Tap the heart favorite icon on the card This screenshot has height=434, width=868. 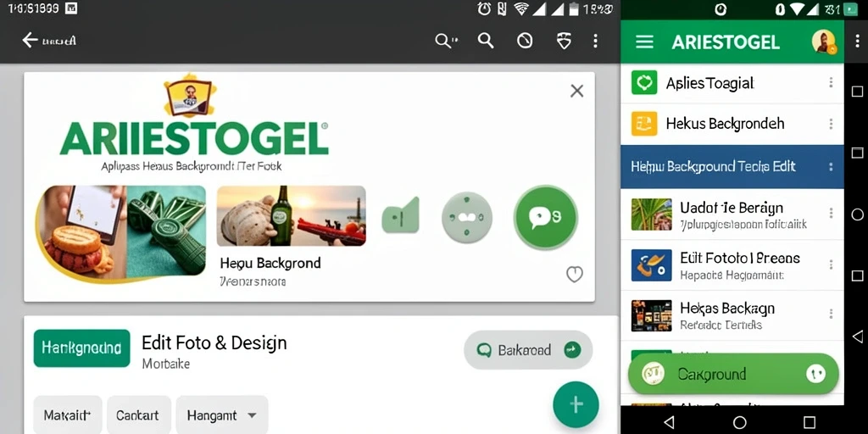tap(575, 274)
